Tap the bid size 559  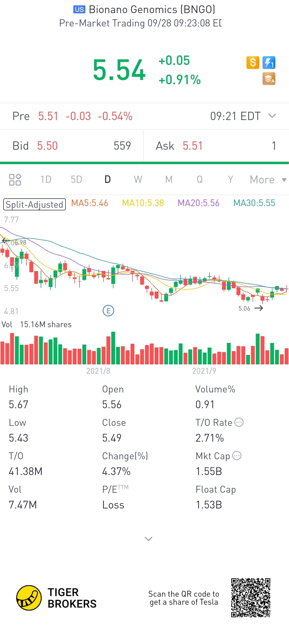122,146
